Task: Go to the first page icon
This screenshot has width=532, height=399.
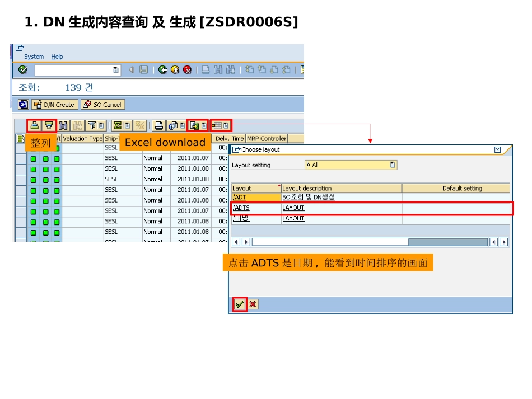Action: pos(249,70)
